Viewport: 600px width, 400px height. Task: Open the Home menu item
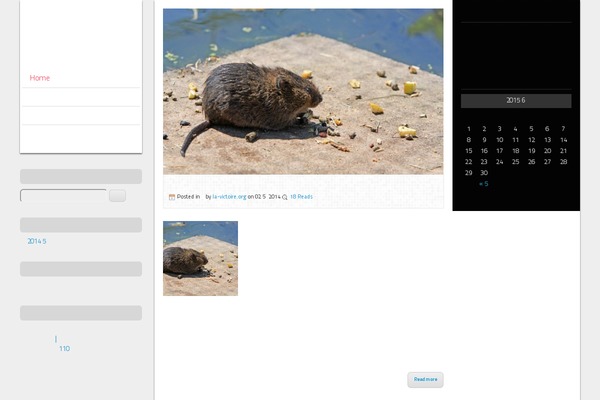click(x=40, y=78)
